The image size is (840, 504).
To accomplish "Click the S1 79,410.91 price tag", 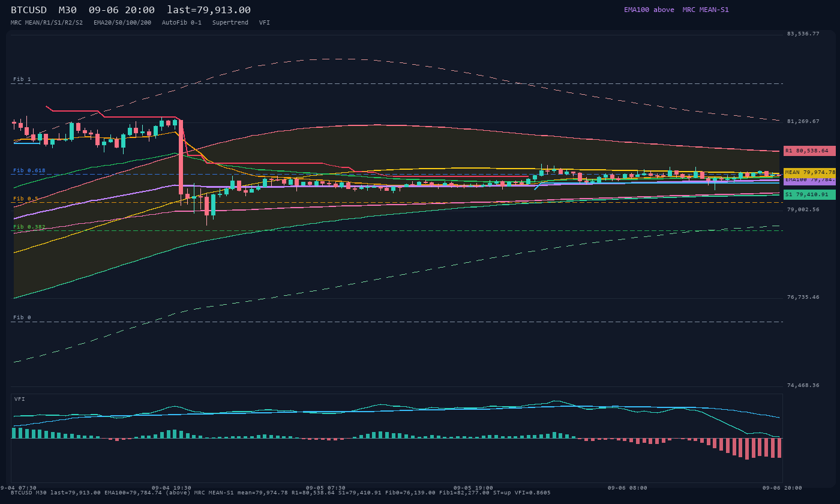I will (809, 194).
